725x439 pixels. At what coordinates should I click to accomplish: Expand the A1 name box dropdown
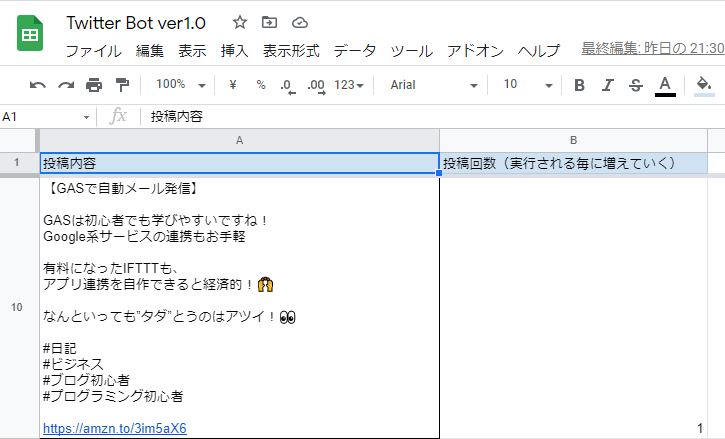[x=86, y=117]
